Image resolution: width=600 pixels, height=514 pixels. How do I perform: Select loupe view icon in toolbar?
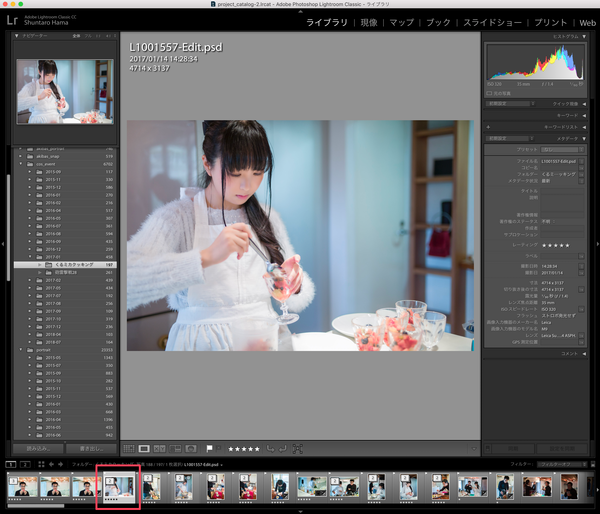coord(144,449)
